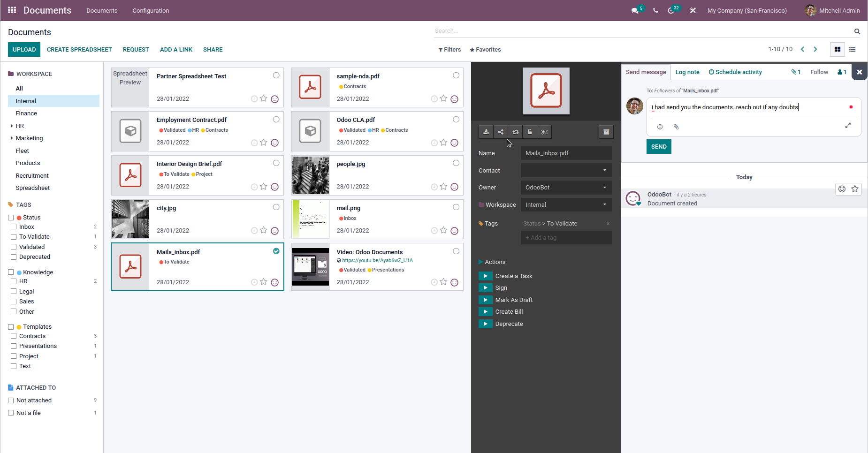Expand composer to full editor

pos(848,125)
